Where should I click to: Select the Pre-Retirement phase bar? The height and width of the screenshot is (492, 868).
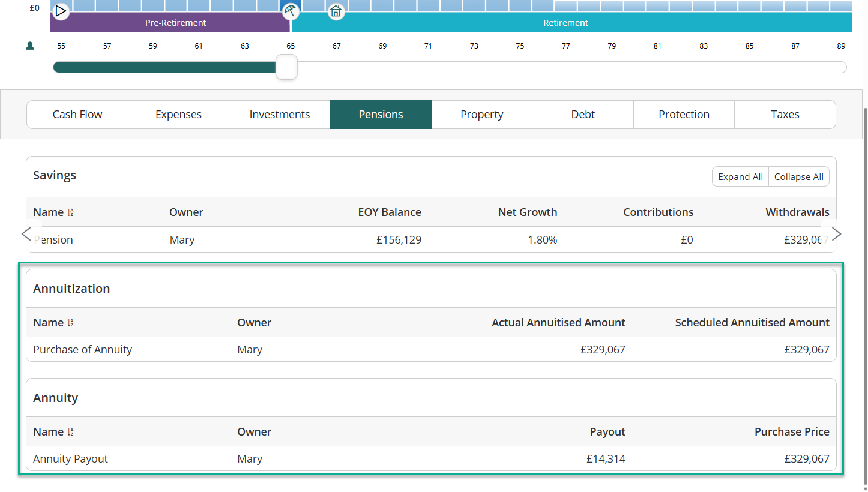click(x=175, y=23)
